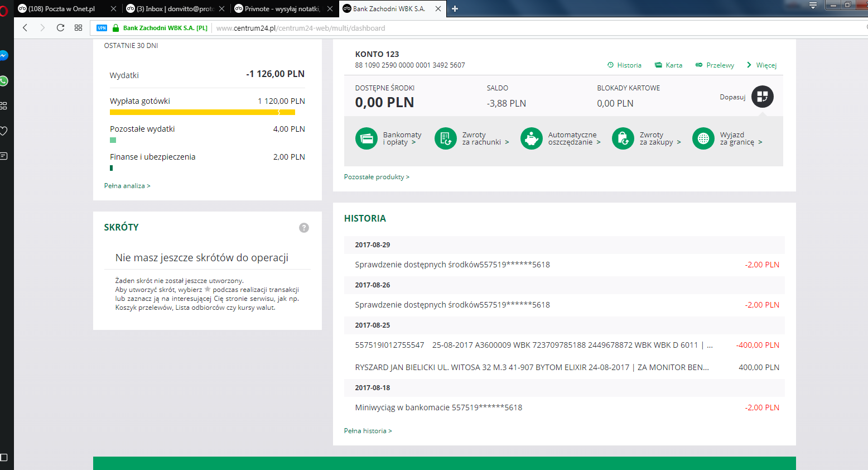Click the Finanse i ubezpieczenia dark marker
Screen dimensions: 868x470
click(x=112, y=168)
